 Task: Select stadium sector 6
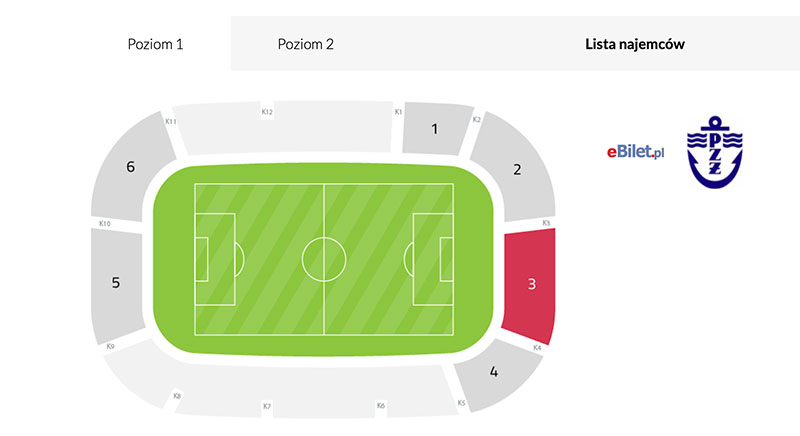[x=131, y=167]
